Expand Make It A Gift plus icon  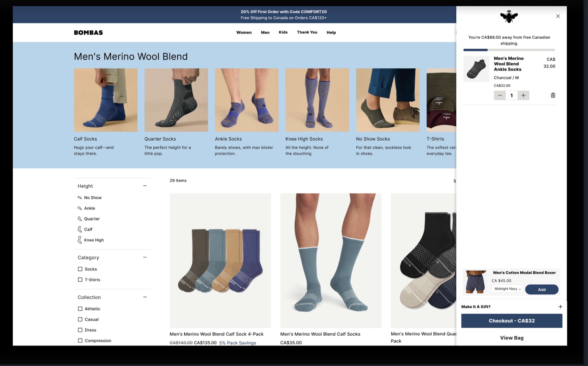560,307
